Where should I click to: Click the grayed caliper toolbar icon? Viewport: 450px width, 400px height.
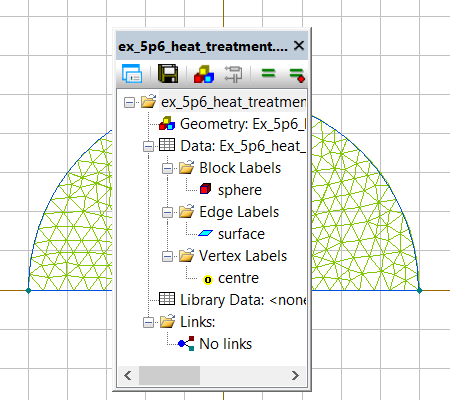pyautogui.click(x=233, y=74)
